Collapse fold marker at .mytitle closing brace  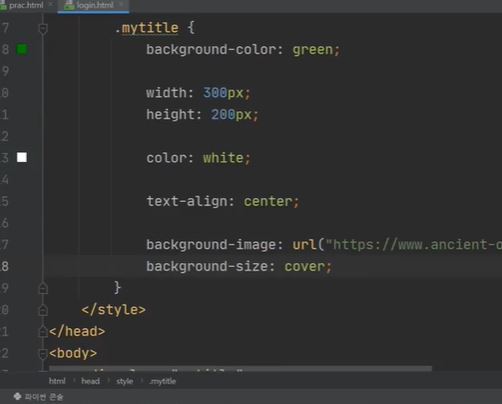(x=43, y=288)
